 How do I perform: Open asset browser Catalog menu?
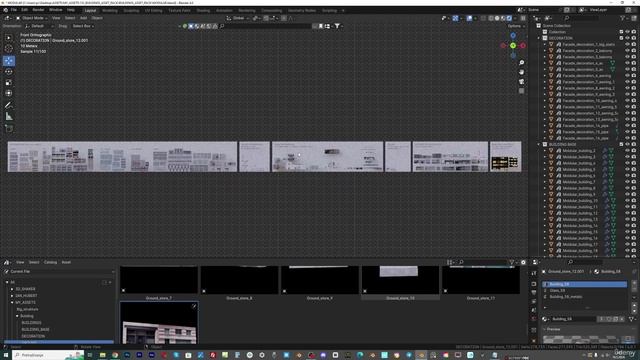pos(50,262)
